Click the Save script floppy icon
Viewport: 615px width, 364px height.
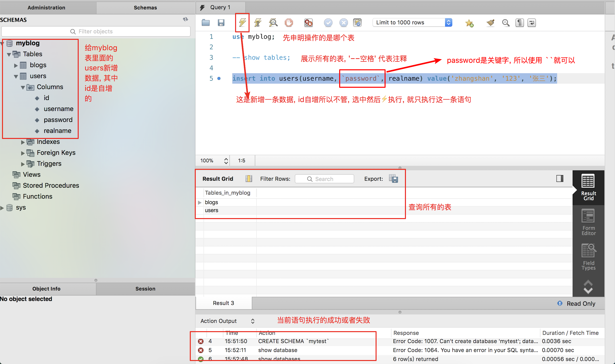pos(221,23)
